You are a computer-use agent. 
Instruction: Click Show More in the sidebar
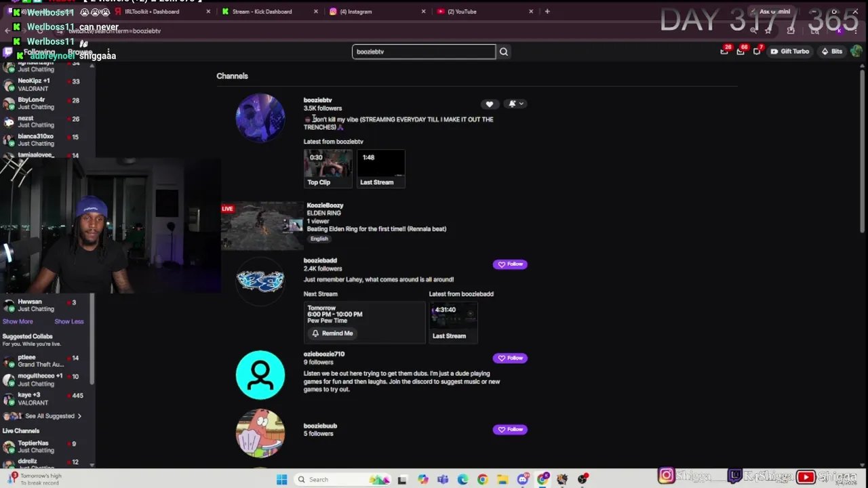tap(18, 321)
